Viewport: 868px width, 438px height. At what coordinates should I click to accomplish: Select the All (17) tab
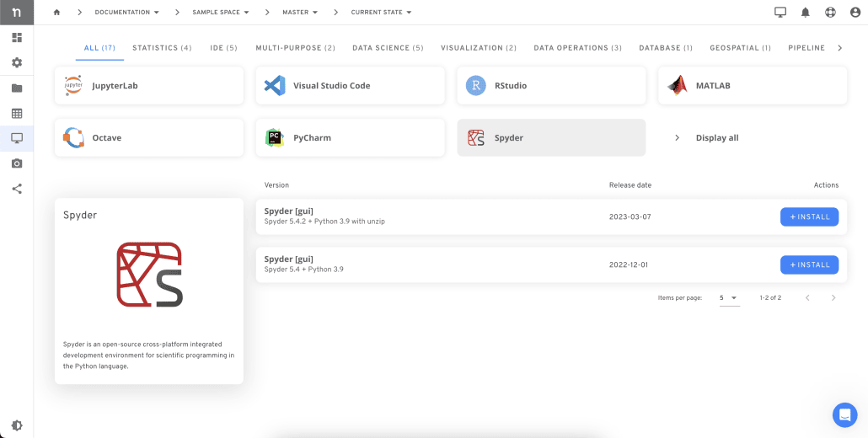coord(99,48)
